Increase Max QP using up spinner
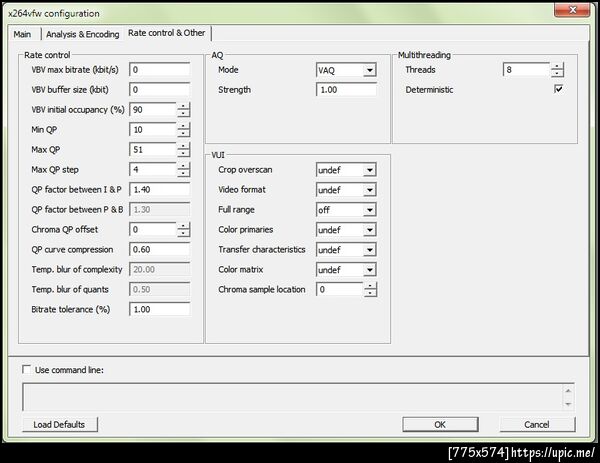This screenshot has height=463, width=600. coord(184,146)
